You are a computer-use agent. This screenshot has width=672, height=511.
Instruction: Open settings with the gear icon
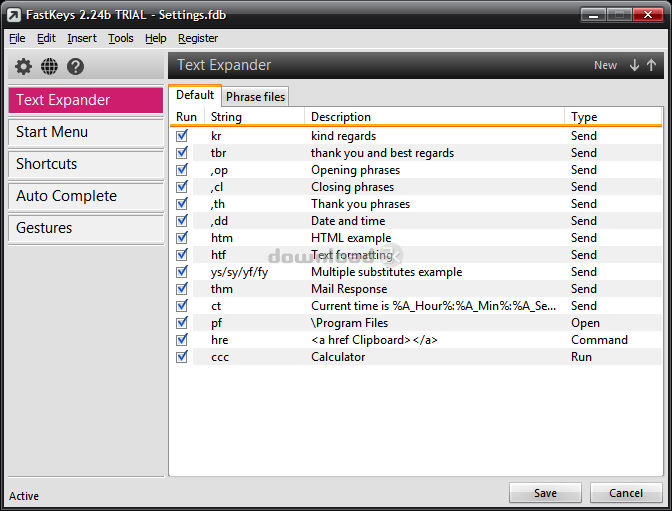coord(23,67)
